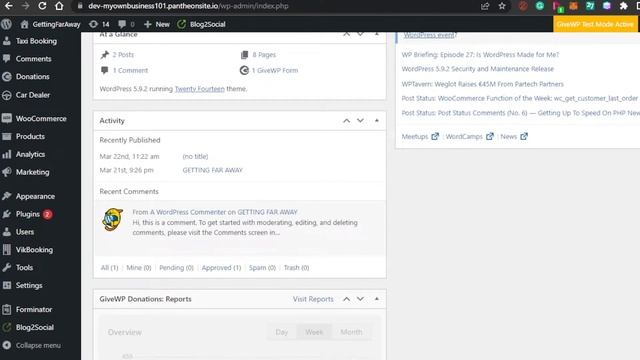Filter comments by Spam (0)
Viewport: 640px width, 360px height.
pos(262,268)
